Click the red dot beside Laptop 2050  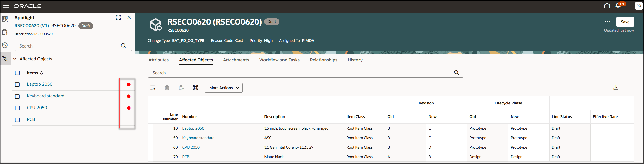click(x=129, y=84)
